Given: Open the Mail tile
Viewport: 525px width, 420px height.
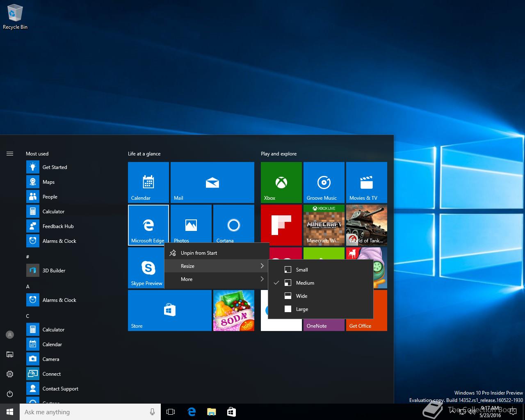Looking at the screenshot, I should point(212,183).
